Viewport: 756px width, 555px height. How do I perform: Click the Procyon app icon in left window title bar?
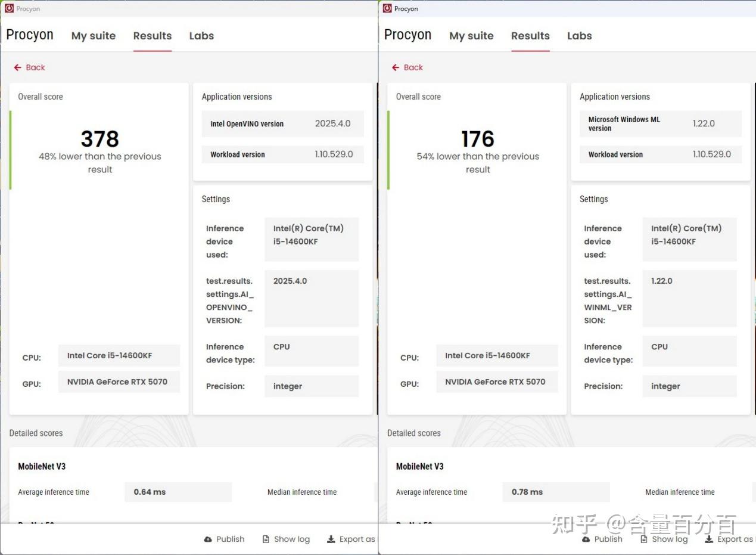click(9, 8)
